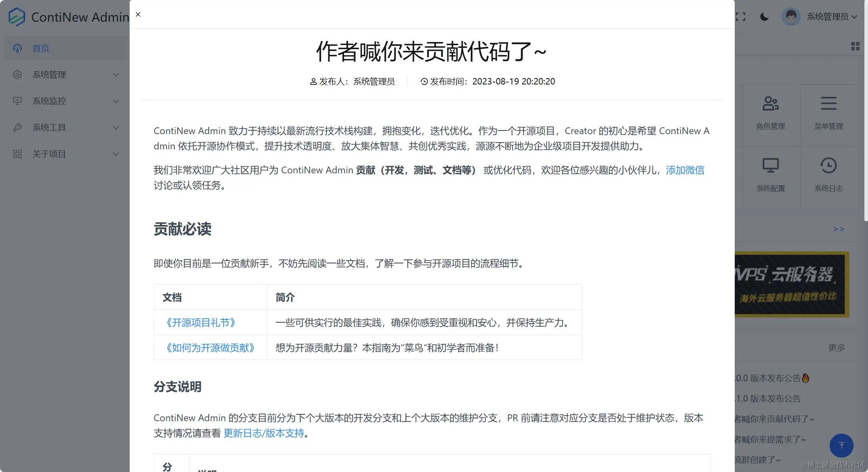Toggle dark mode with the moon icon
Image resolution: width=868 pixels, height=472 pixels.
(764, 16)
